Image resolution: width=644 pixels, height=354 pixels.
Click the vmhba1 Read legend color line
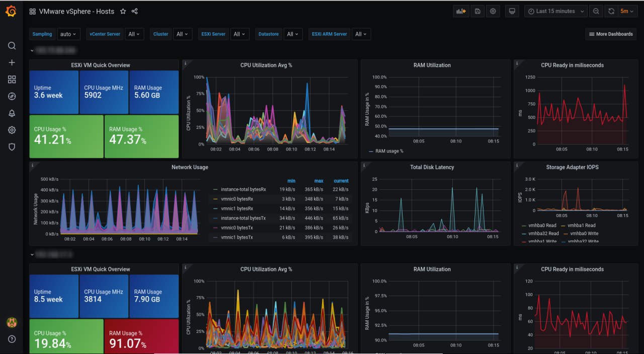(563, 226)
